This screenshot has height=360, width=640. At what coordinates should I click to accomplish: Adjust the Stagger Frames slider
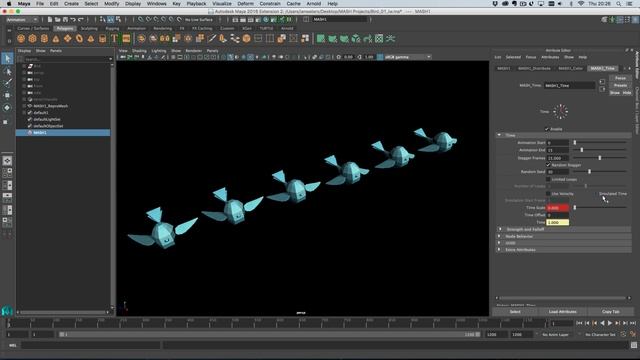point(600,158)
